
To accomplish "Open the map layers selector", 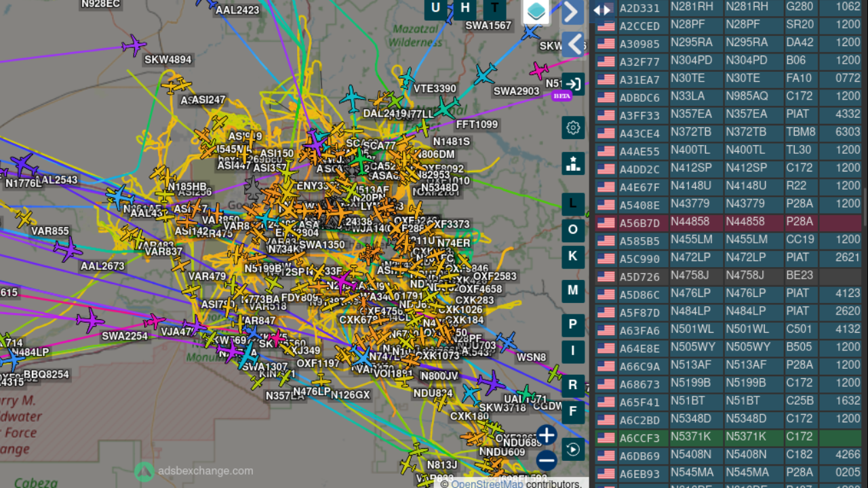I will point(536,12).
